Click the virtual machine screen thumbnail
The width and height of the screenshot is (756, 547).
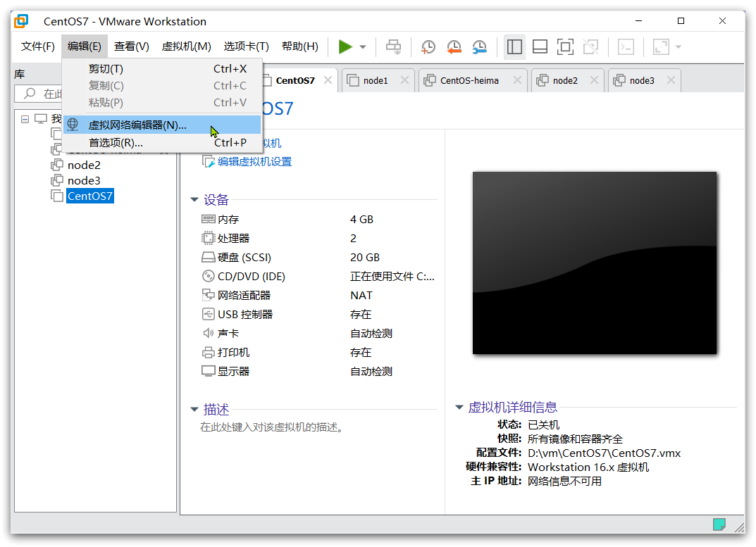[x=594, y=263]
